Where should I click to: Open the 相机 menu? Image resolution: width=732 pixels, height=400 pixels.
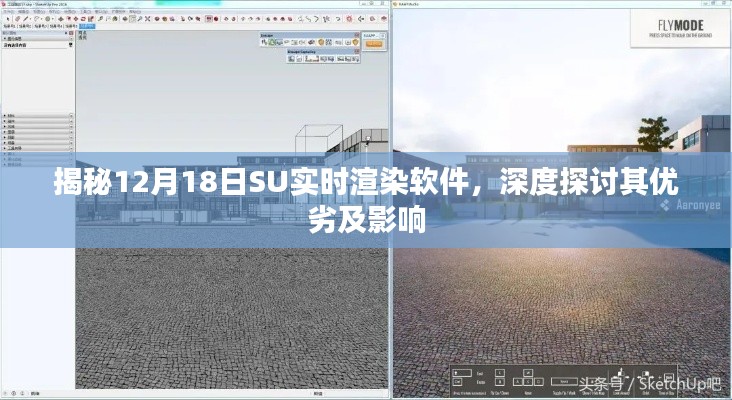pos(55,12)
